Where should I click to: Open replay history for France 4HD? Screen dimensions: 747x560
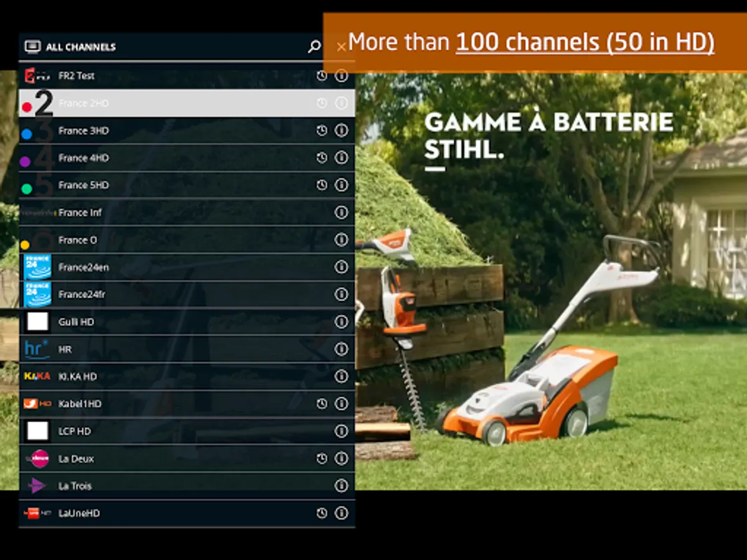[x=321, y=158]
